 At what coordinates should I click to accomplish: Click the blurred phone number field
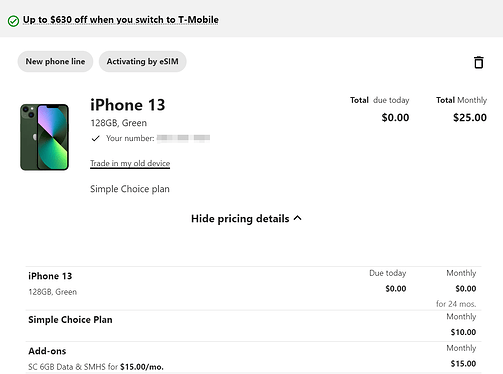pyautogui.click(x=183, y=138)
